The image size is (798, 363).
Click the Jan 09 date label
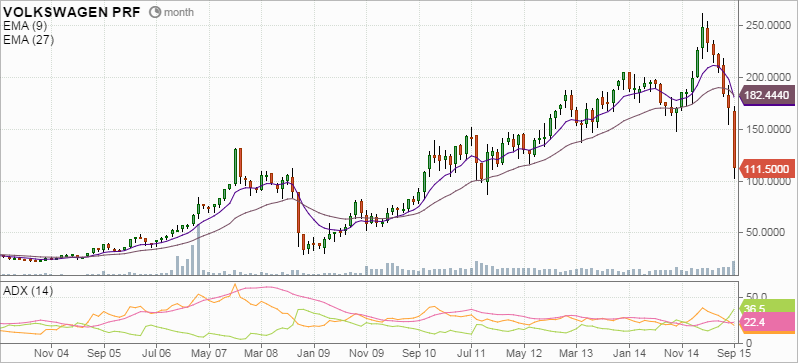pyautogui.click(x=314, y=352)
